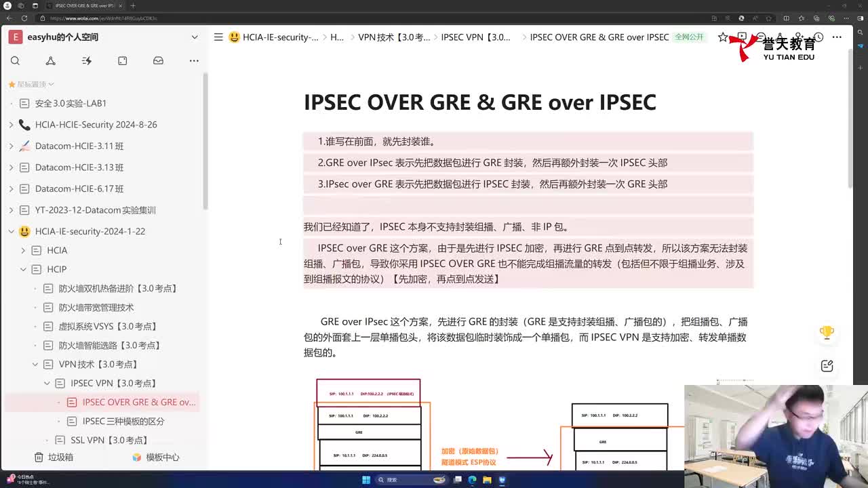868x488 pixels.
Task: Expand Datacom-HCIE-3.13班 tree node
Action: (11, 167)
